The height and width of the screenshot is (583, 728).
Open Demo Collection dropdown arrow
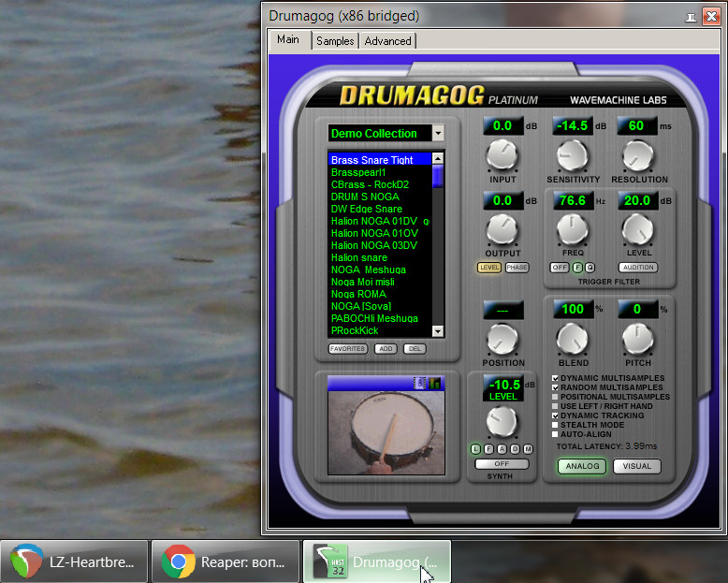(x=438, y=134)
